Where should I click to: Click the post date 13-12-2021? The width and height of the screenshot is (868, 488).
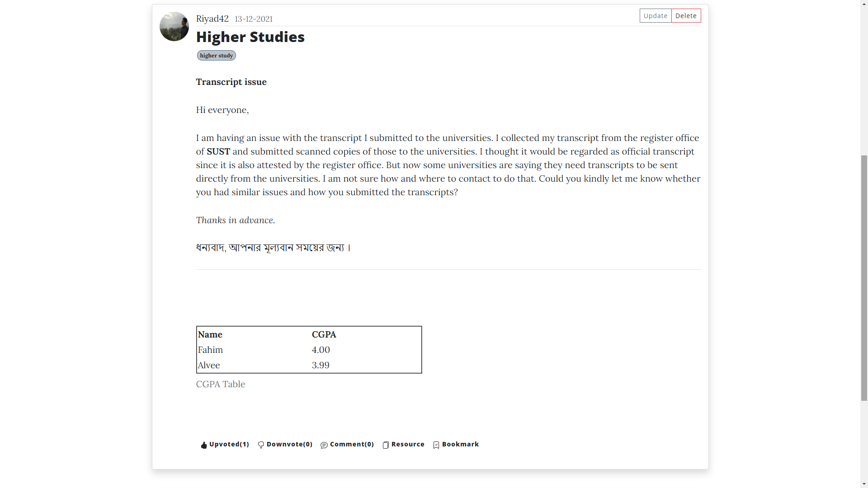point(254,19)
